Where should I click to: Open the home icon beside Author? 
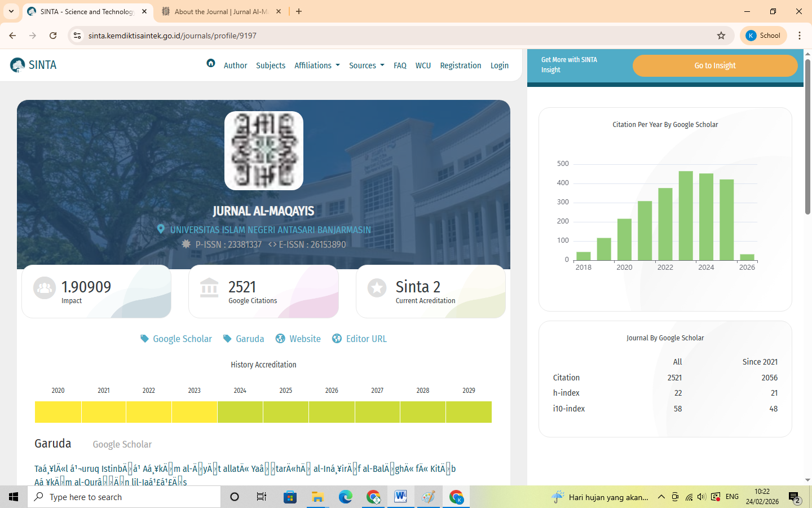(211, 63)
